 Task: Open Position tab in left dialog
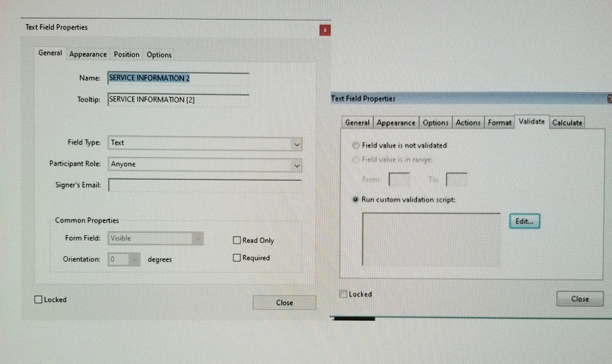[x=126, y=55]
